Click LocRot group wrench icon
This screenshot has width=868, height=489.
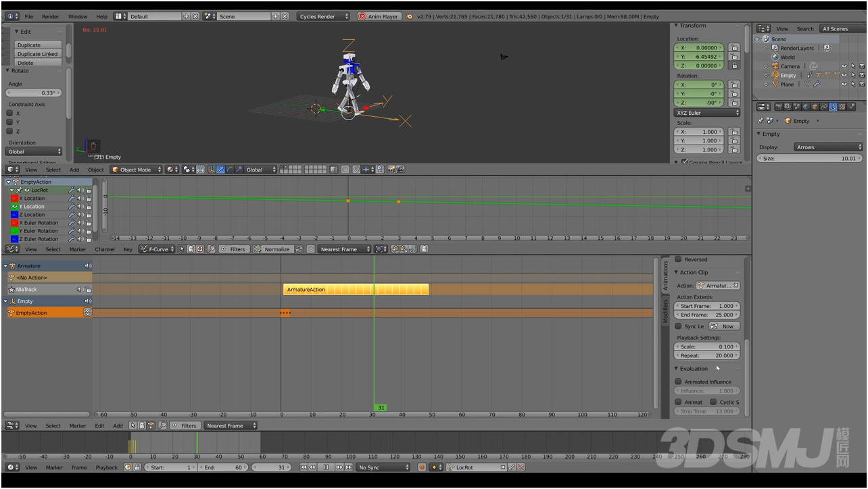pos(72,190)
